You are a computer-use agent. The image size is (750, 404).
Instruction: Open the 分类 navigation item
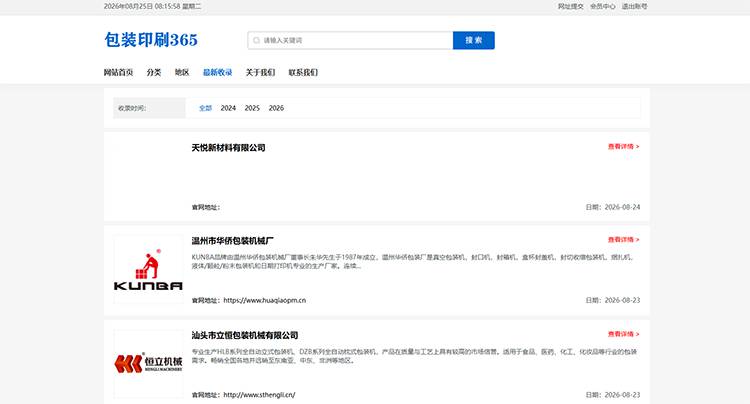(154, 72)
